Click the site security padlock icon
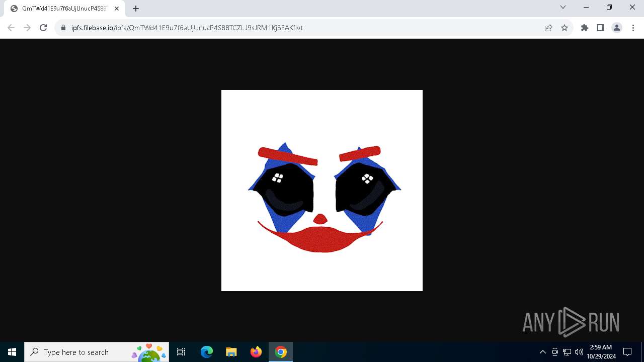This screenshot has width=644, height=362. 63,28
